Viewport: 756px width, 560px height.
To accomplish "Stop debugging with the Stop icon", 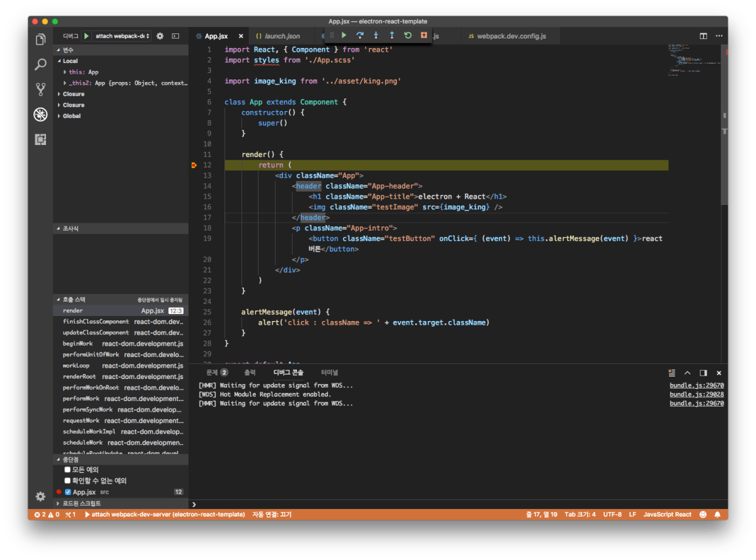I will pos(424,35).
